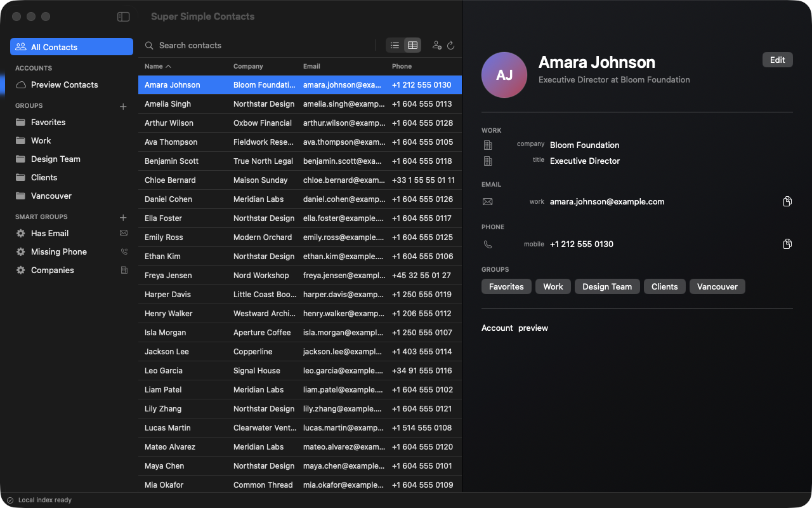Select Emily Ross contact

click(300, 237)
